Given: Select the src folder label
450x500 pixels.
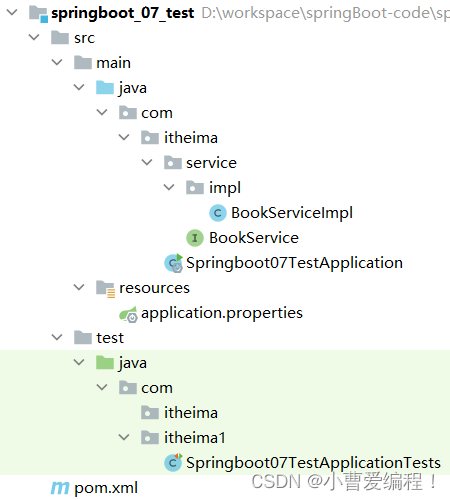Looking at the screenshot, I should pos(84,38).
